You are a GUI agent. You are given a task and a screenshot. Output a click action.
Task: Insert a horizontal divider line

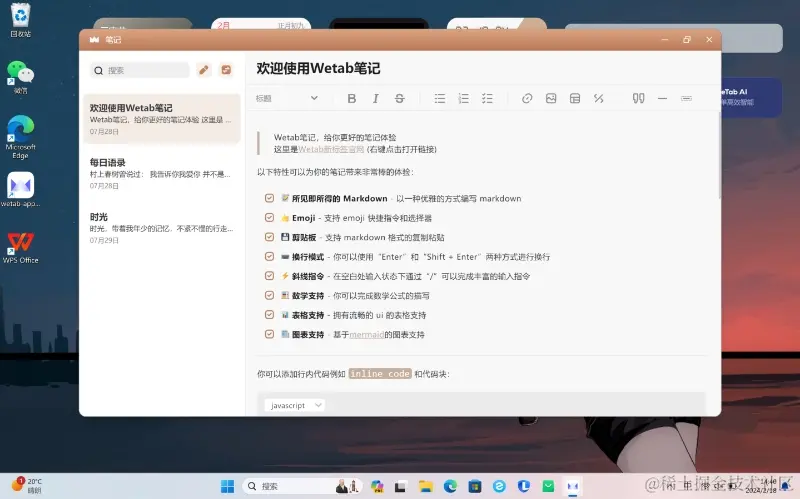pyautogui.click(x=662, y=98)
